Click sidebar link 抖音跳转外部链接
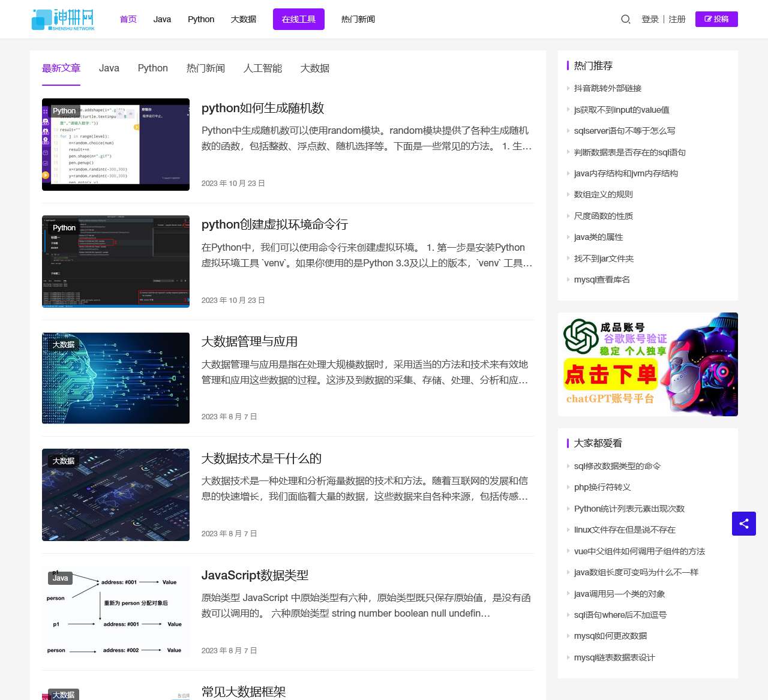Screen dimensions: 768x700 tap(607, 88)
